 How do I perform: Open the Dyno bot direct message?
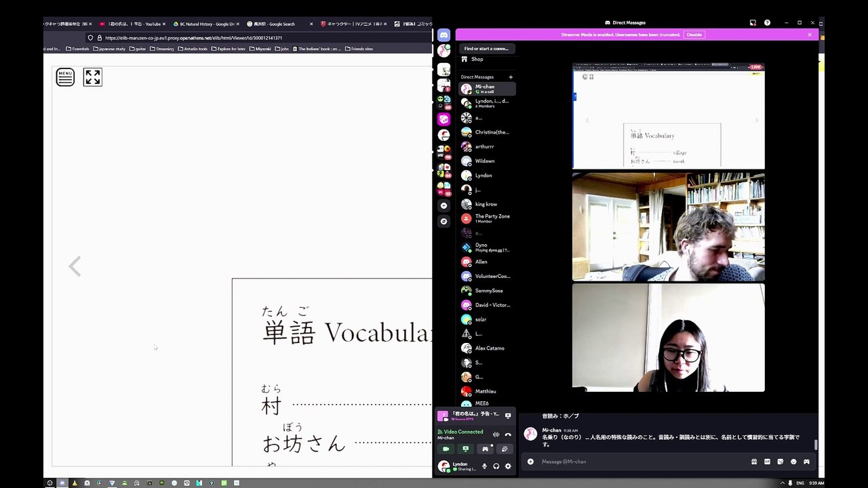pyautogui.click(x=487, y=247)
